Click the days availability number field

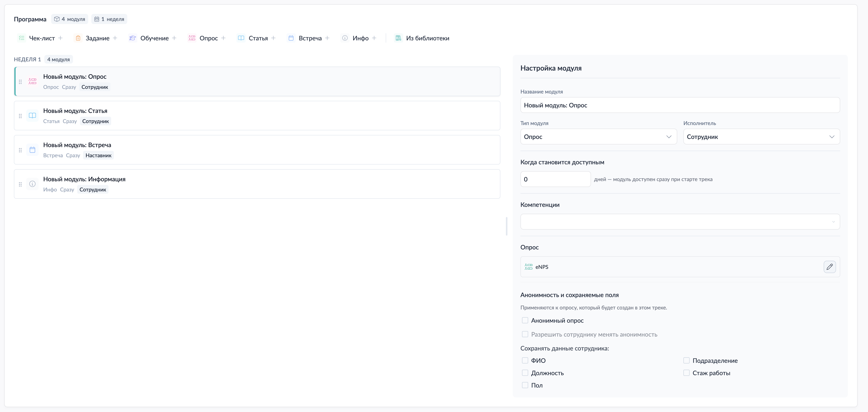click(x=555, y=179)
